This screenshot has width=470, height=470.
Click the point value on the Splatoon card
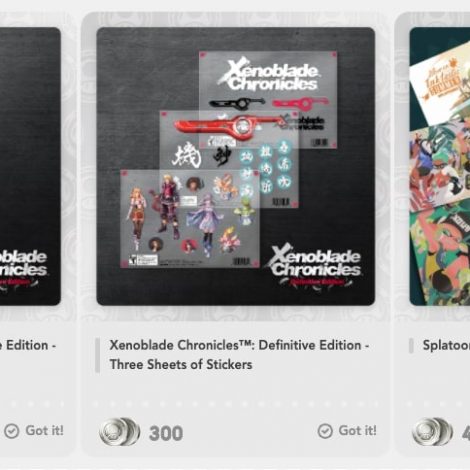[466, 433]
